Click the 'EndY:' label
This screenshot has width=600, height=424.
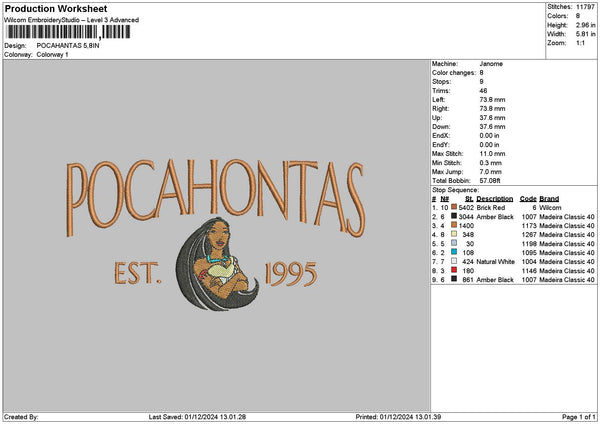click(440, 145)
